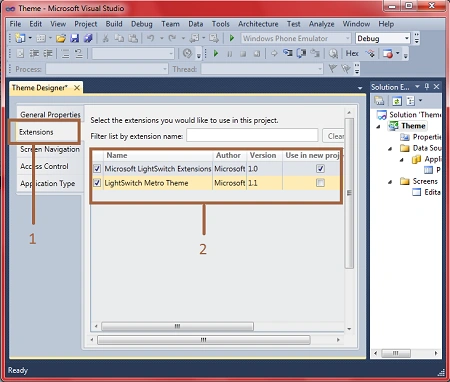Select the Access Control tab
450x382 pixels.
click(50, 166)
